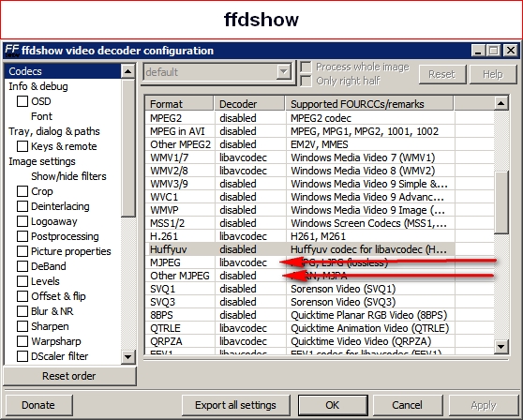Click the Cancel button
Viewport: 523px width, 420px height.
(x=408, y=405)
